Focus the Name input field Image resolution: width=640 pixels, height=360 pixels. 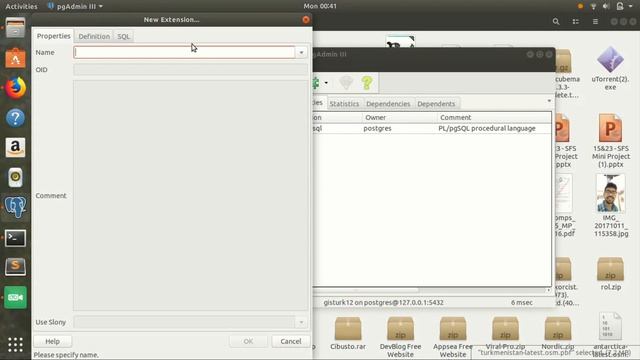184,52
